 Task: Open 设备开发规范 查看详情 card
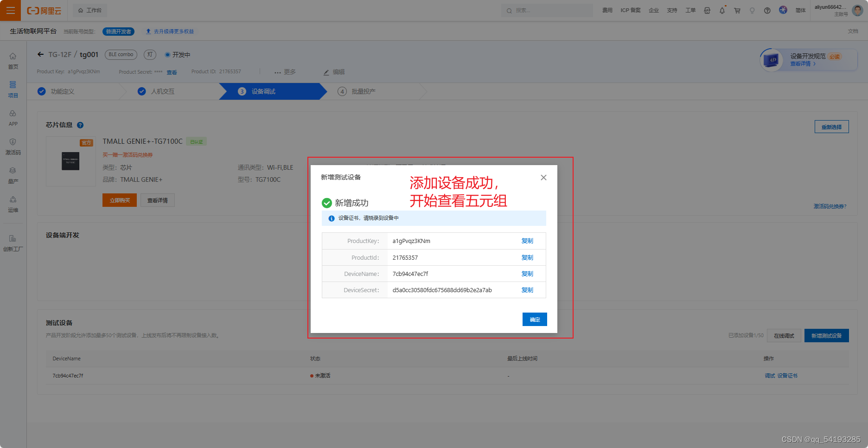tap(808, 60)
